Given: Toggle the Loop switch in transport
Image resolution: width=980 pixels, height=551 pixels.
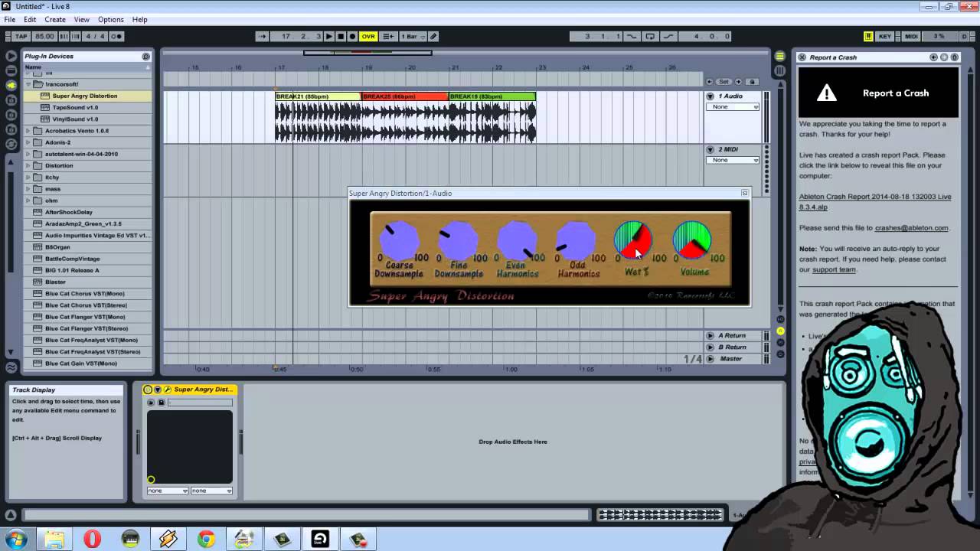Looking at the screenshot, I should click(x=650, y=36).
